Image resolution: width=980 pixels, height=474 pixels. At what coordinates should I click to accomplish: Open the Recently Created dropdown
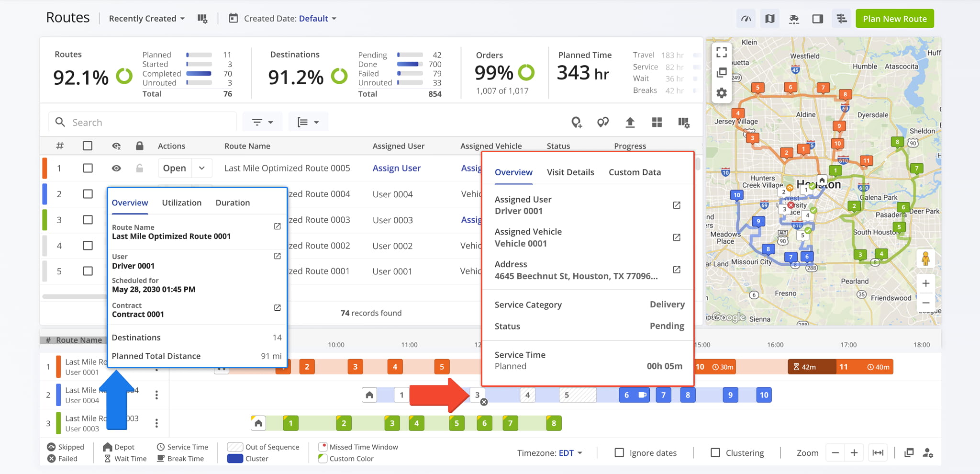point(146,19)
